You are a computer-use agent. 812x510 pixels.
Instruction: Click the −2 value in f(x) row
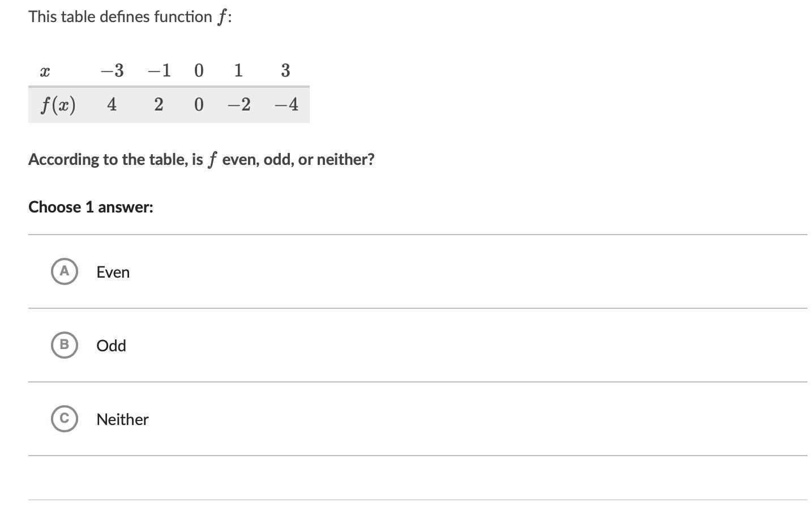pyautogui.click(x=239, y=104)
